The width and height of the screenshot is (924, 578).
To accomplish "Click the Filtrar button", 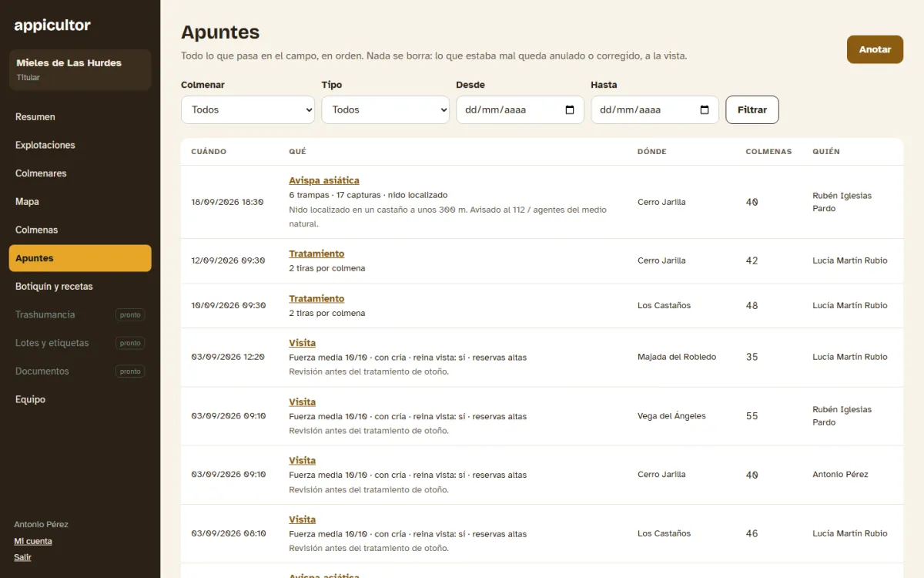I will pos(752,109).
